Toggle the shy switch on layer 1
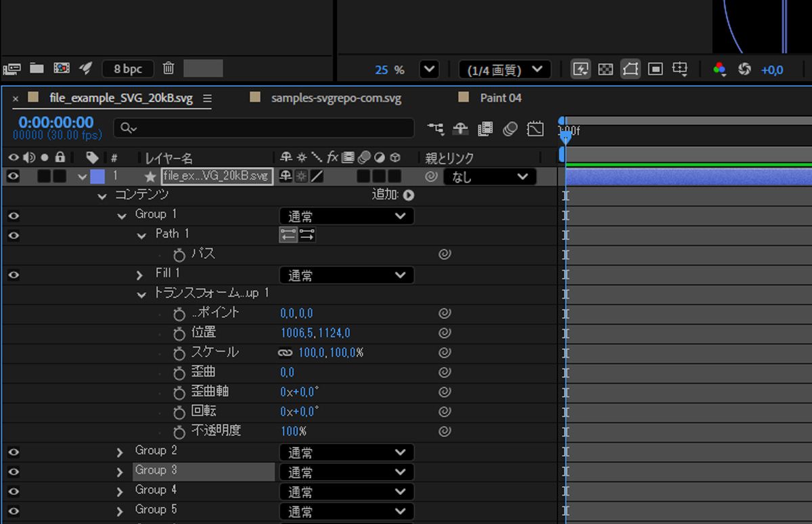Screen dimensions: 812x524 (x=286, y=176)
